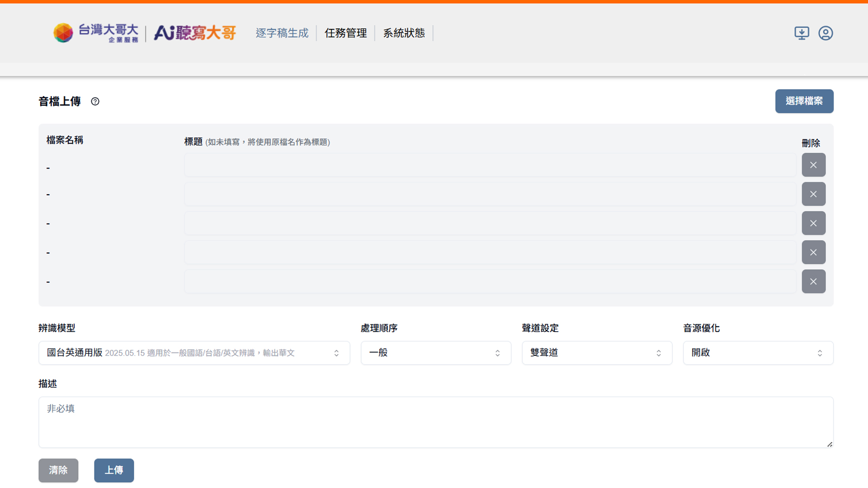Open the user account profile icon
The width and height of the screenshot is (868, 488).
click(826, 33)
